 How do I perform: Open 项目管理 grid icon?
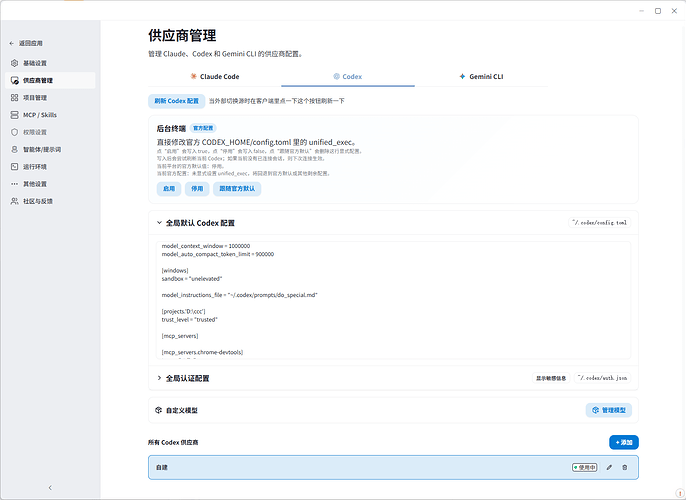click(x=14, y=98)
